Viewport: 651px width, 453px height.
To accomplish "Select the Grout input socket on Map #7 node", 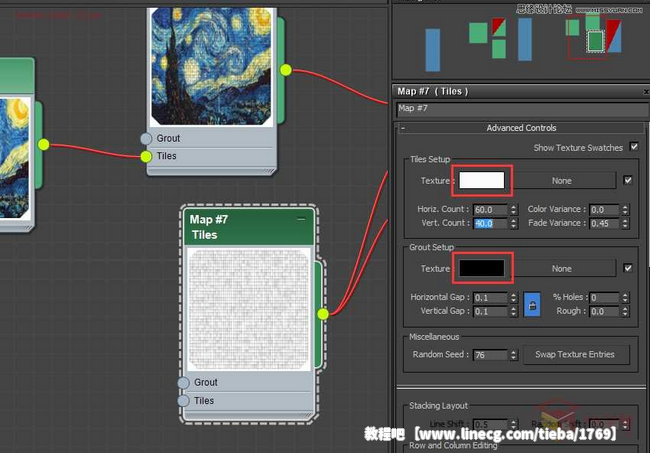I will click(x=184, y=382).
